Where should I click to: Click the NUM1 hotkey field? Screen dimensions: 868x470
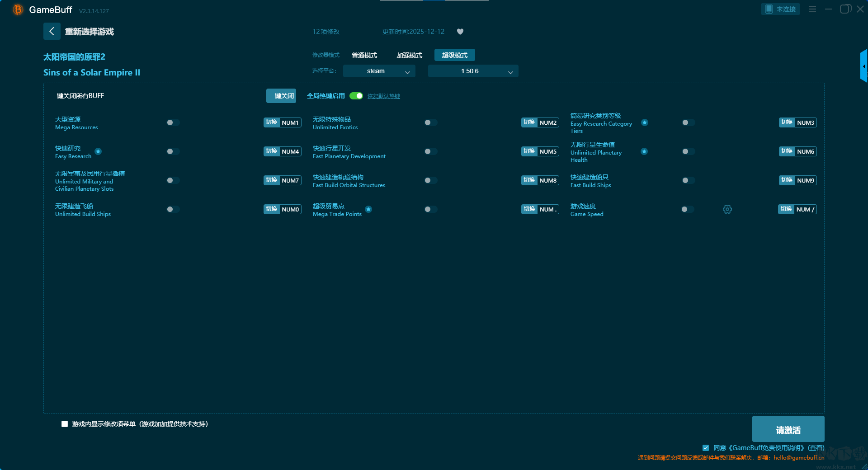click(x=290, y=122)
